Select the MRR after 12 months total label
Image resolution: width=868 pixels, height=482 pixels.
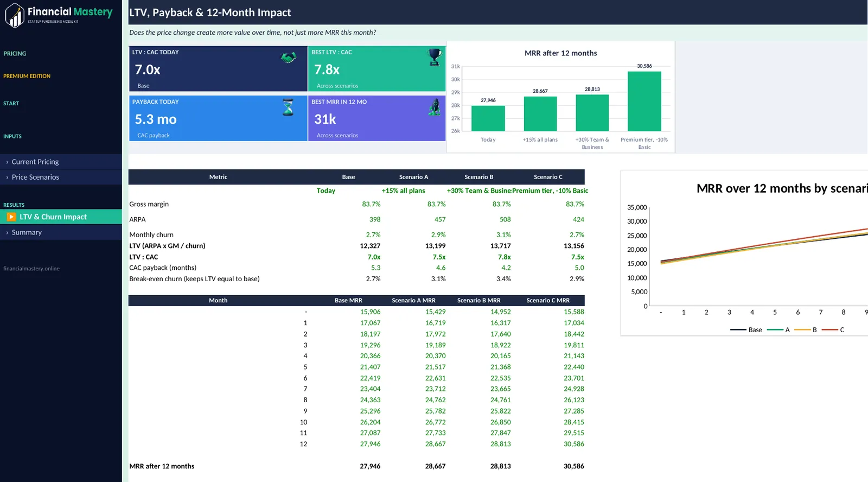[162, 466]
